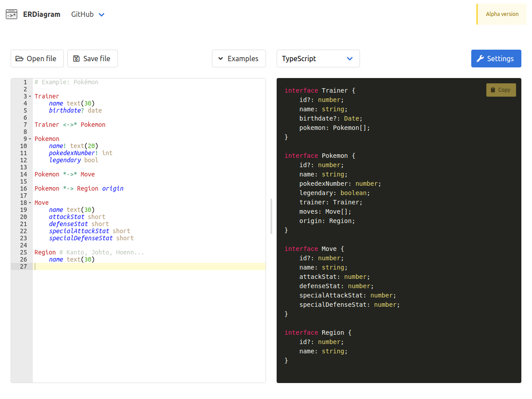
Task: Click 'pokedexNumber! int' in the editor
Action: [81, 153]
